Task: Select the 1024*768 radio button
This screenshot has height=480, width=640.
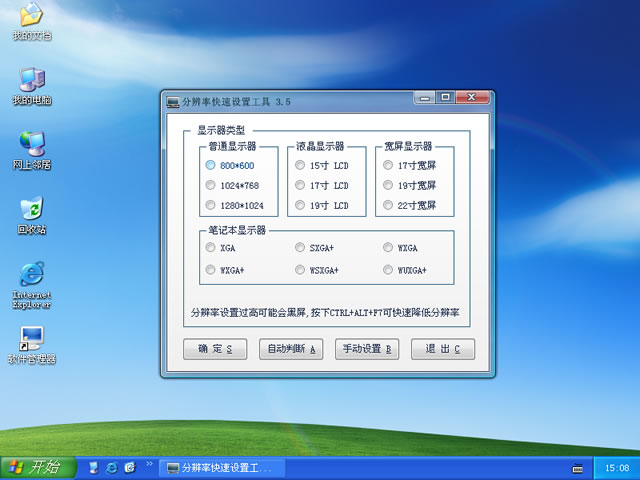Action: [x=232, y=185]
